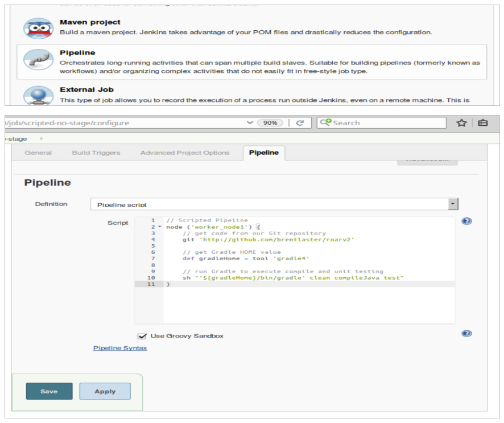
Task: Click the search engine magnifier icon
Action: coord(325,122)
